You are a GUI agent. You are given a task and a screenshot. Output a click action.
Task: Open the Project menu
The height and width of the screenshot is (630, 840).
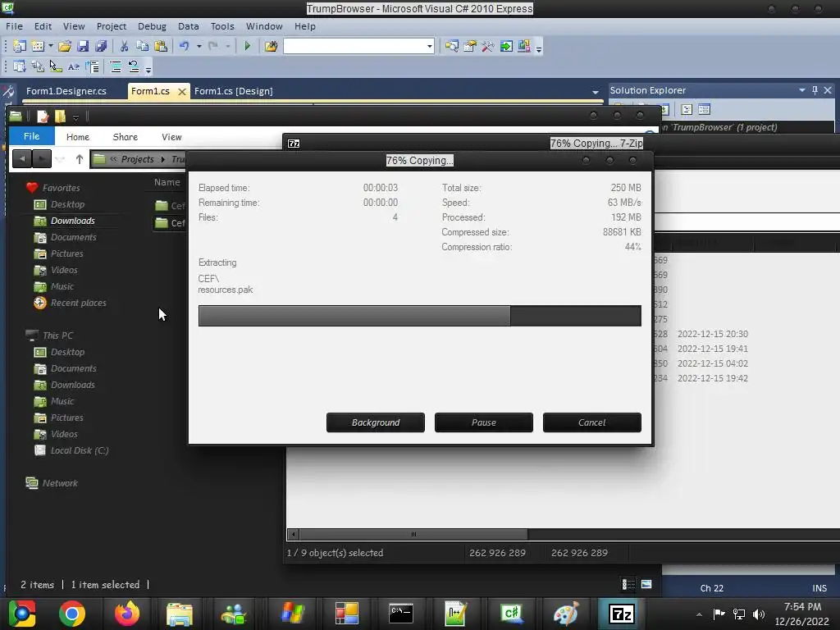(x=111, y=26)
